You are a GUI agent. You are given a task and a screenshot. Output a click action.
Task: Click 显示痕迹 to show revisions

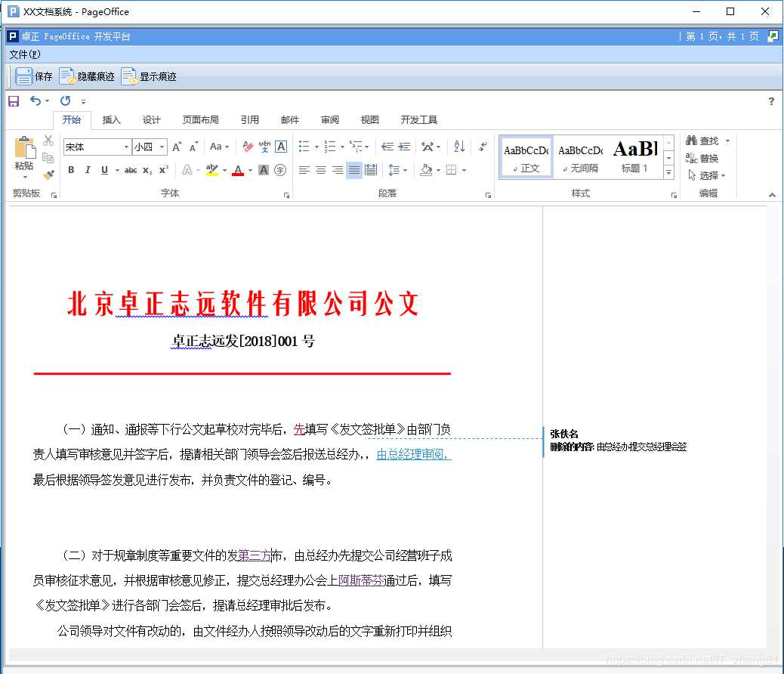coord(149,76)
